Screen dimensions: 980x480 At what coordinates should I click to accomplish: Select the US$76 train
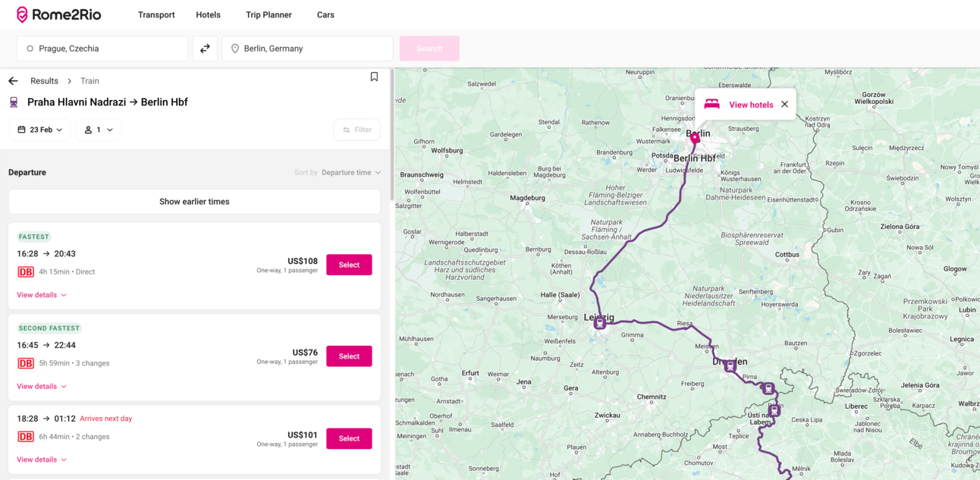pos(349,356)
